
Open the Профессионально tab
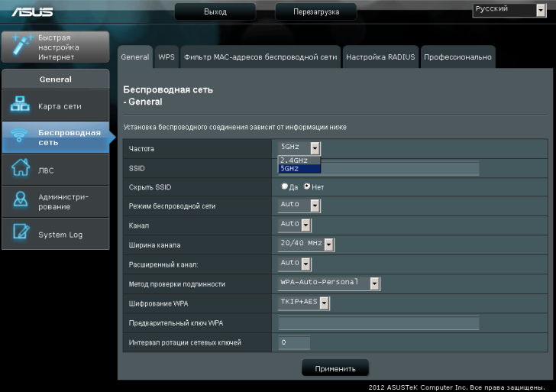(457, 57)
